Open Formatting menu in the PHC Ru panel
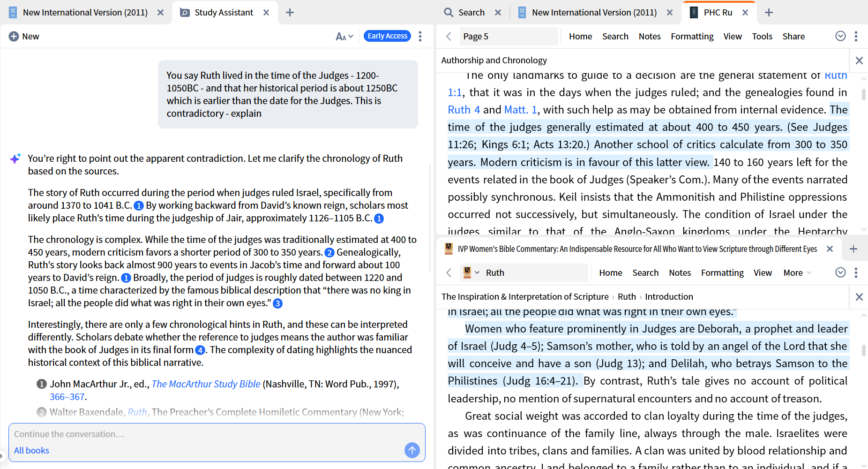 point(692,36)
